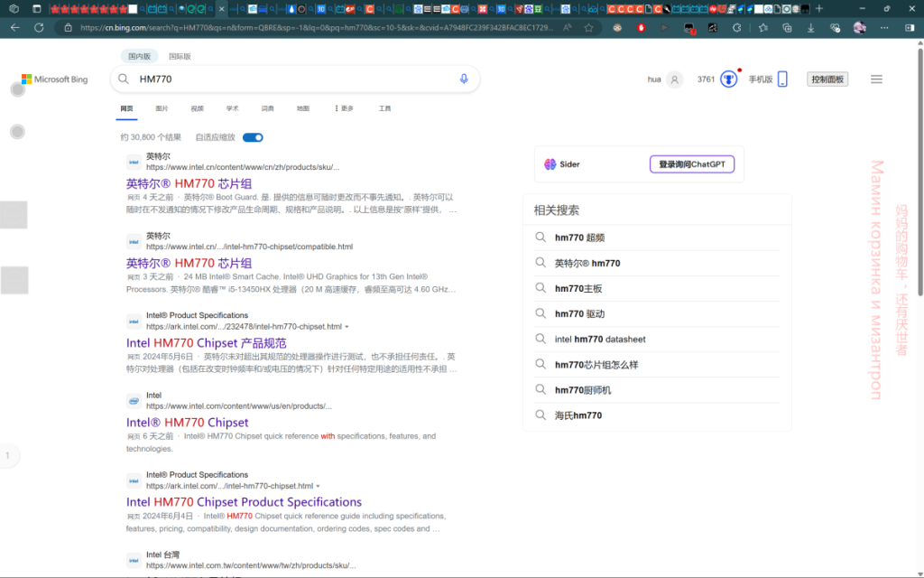Open the 3761 rewards points count

tap(706, 79)
